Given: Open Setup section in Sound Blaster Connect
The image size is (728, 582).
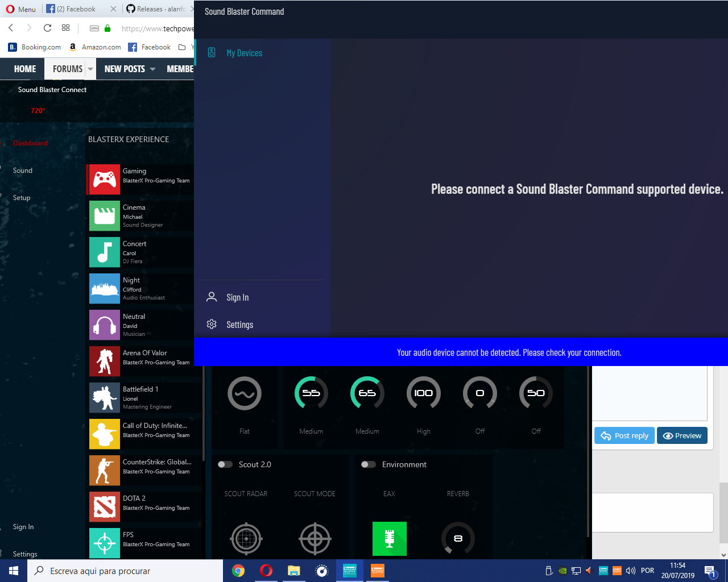Looking at the screenshot, I should point(22,198).
